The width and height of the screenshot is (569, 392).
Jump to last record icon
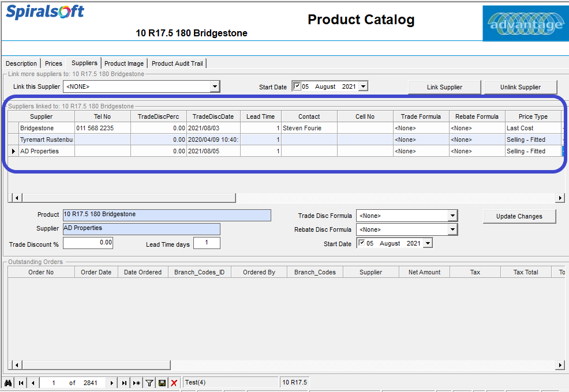tap(124, 383)
